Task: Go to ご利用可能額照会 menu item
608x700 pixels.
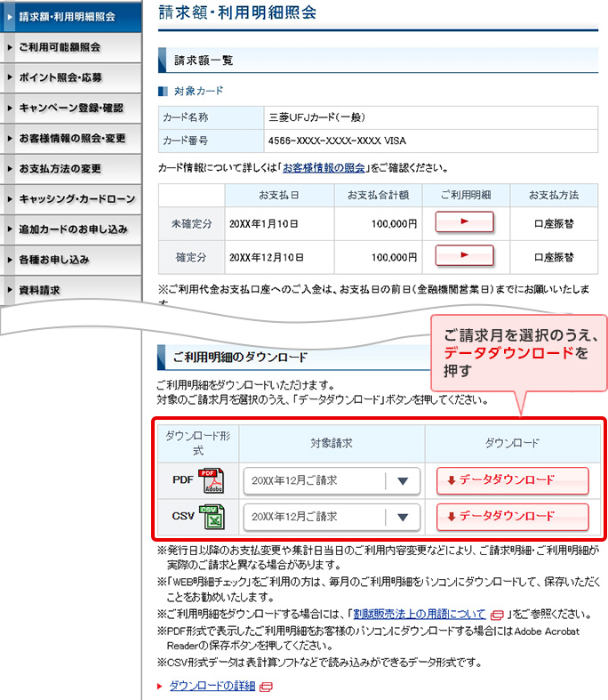Action: (x=70, y=47)
